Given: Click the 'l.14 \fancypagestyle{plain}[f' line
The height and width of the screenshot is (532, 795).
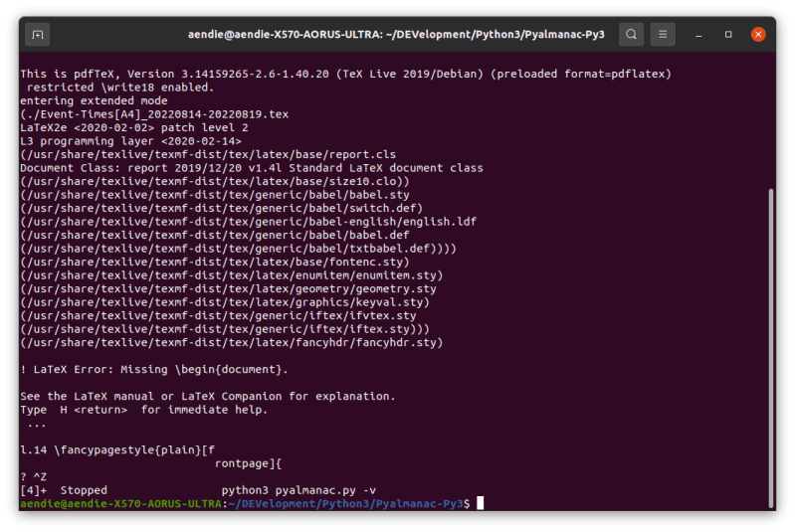Looking at the screenshot, I should pos(117,449).
